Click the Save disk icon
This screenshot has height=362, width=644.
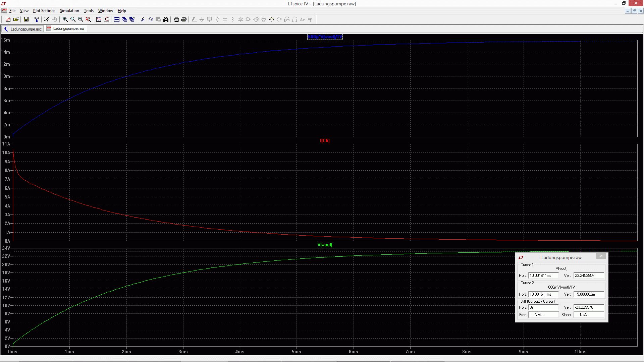pos(26,19)
